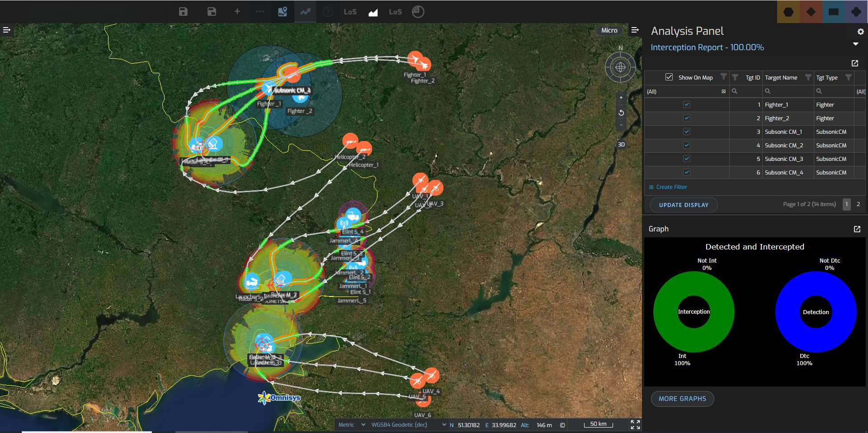This screenshot has height=433, width=868.
Task: Click the compass crosshair on the map
Action: click(620, 67)
